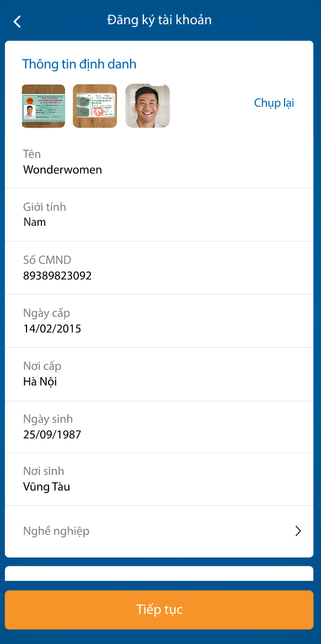
Task: Select the partially visible card below the form
Action: tap(160, 575)
